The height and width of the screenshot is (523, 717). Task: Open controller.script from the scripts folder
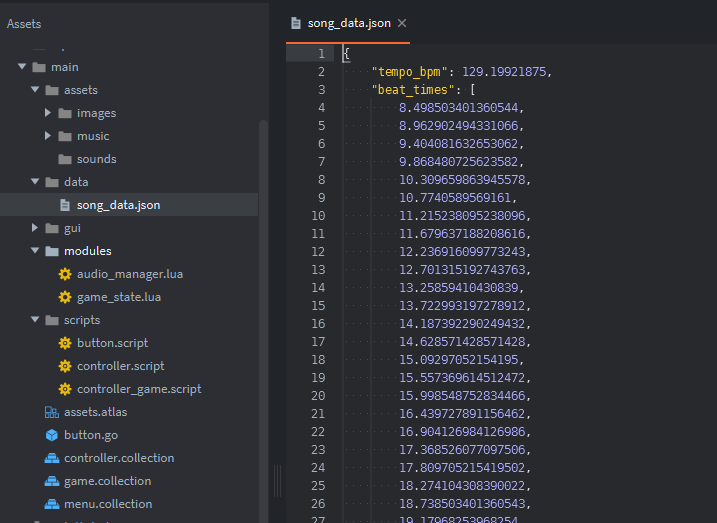click(x=120, y=366)
